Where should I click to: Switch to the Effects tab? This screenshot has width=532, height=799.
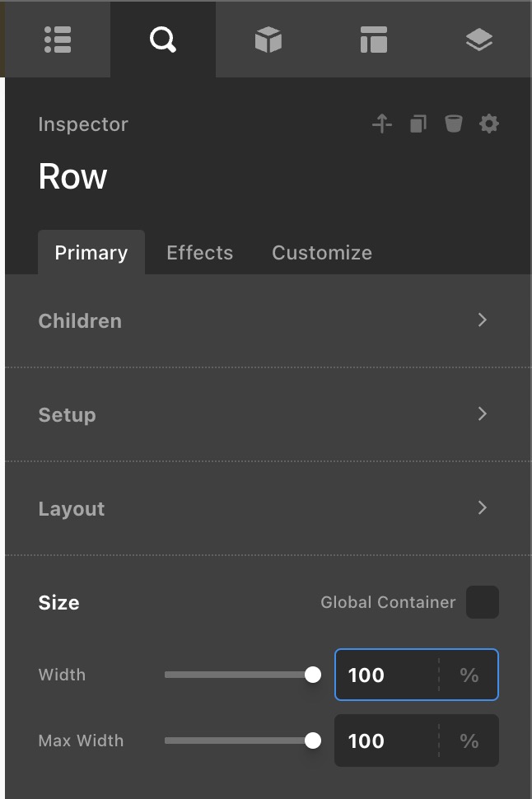tap(199, 253)
